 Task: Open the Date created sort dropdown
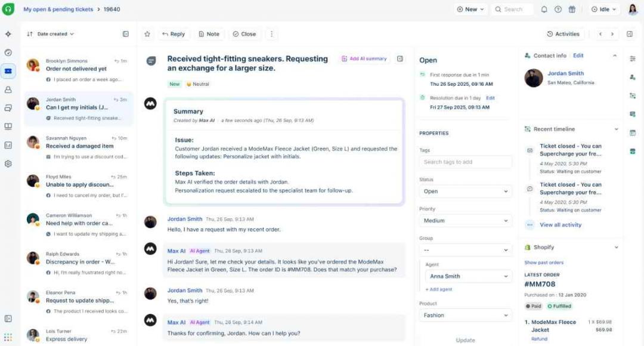(51, 34)
